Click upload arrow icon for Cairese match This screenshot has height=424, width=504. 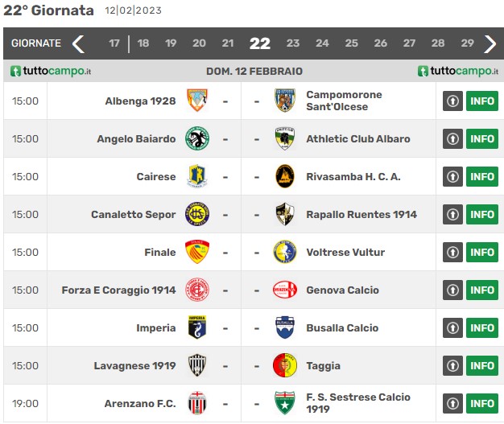(x=452, y=176)
